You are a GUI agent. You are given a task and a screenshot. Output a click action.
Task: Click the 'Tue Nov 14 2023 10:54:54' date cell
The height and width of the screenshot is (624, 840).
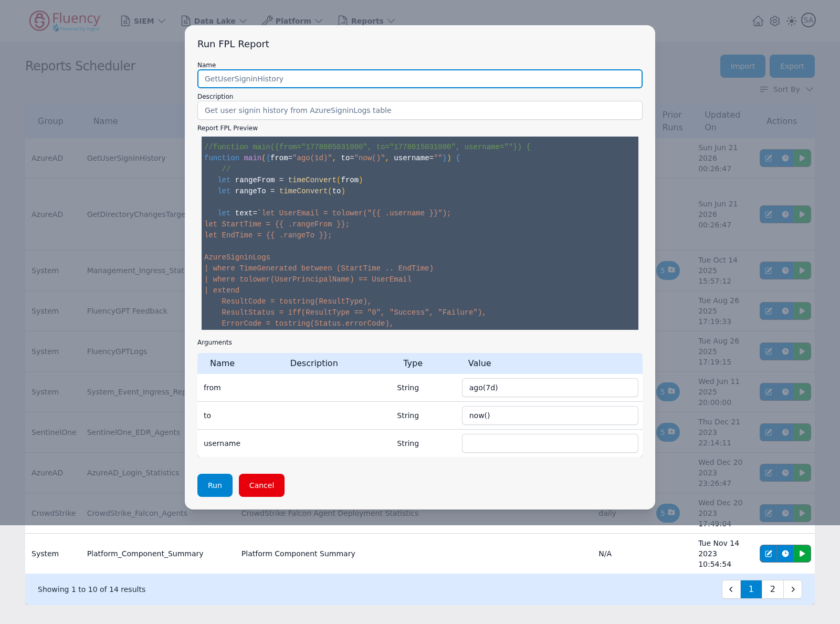(x=718, y=554)
